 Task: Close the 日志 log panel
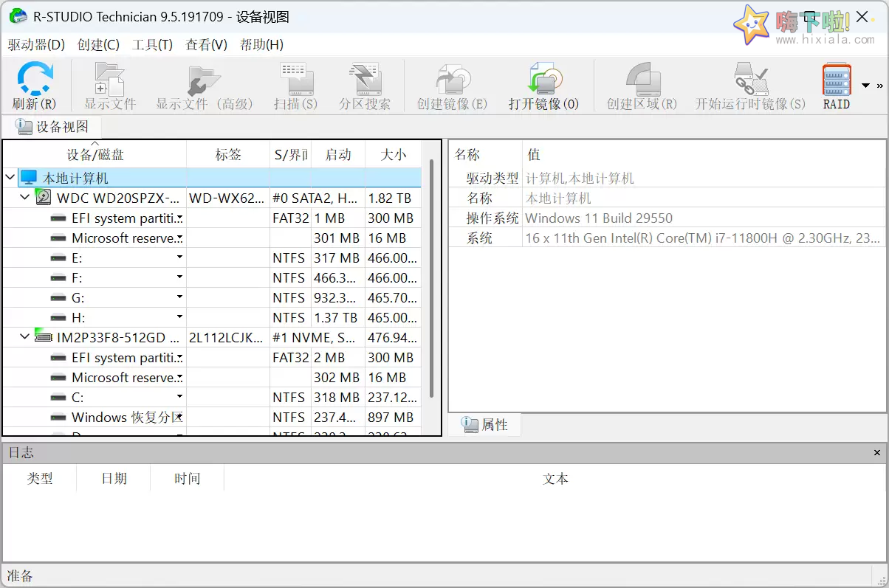876,452
